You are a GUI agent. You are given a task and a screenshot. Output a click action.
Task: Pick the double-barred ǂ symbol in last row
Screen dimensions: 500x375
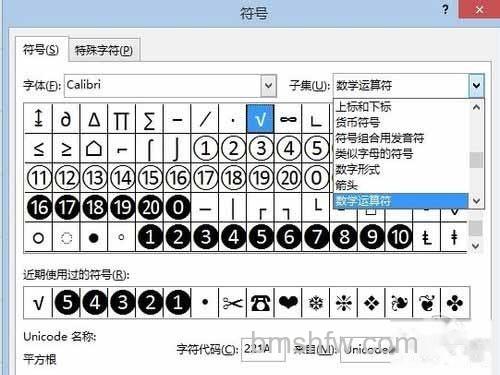(454, 237)
